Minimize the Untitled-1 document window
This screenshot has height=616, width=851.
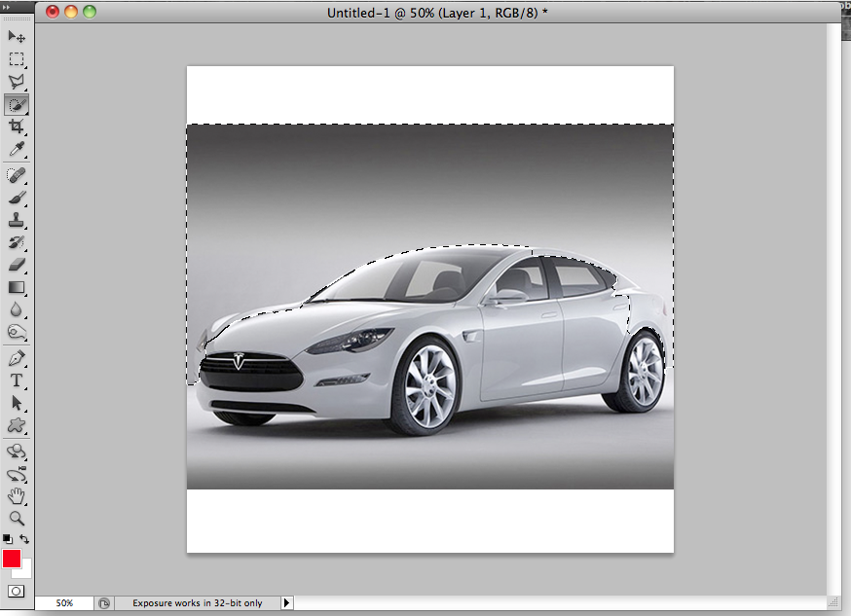coord(71,12)
